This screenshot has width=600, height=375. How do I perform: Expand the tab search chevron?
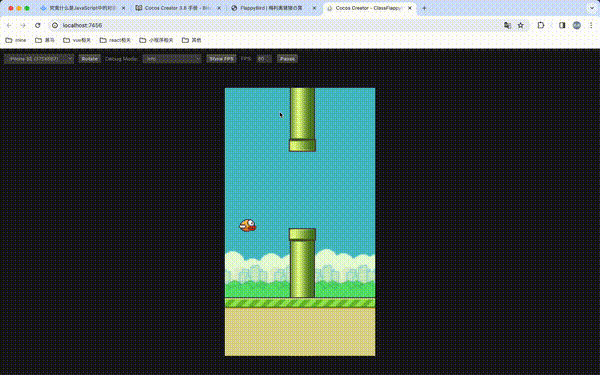click(x=592, y=8)
